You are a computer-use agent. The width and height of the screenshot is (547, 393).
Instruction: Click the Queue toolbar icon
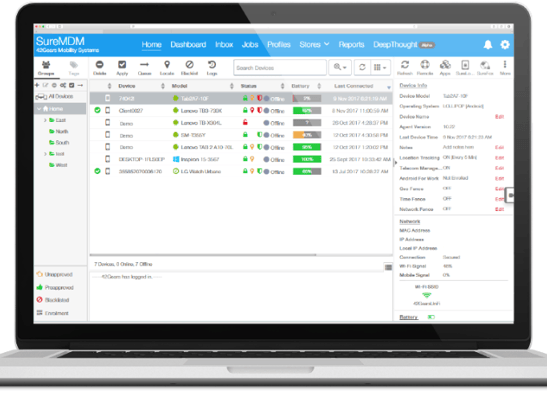(x=144, y=65)
